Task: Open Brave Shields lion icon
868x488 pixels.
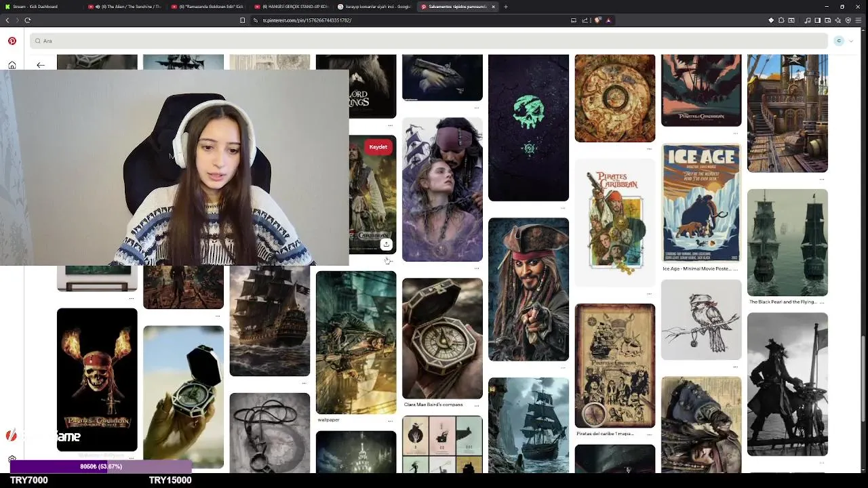Action: (597, 20)
